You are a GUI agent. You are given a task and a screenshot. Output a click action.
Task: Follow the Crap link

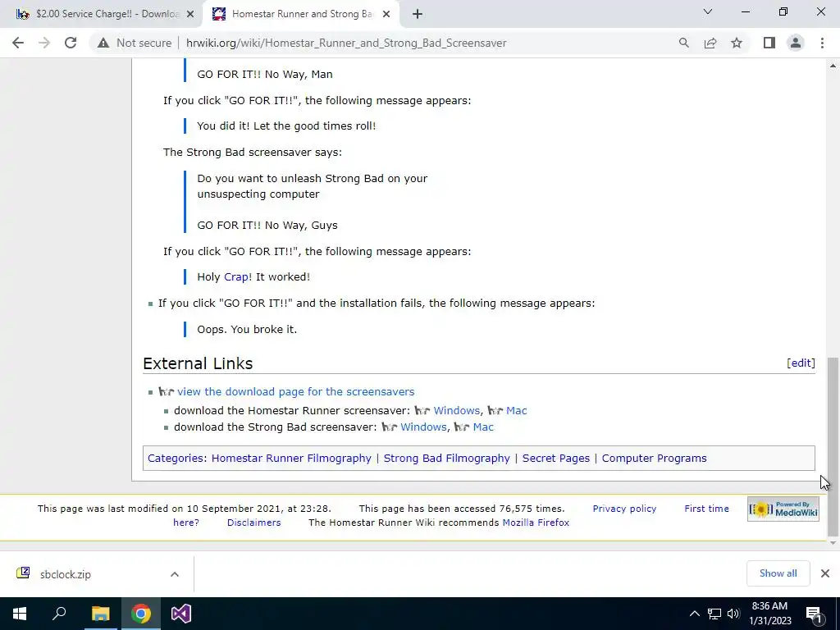tap(236, 277)
